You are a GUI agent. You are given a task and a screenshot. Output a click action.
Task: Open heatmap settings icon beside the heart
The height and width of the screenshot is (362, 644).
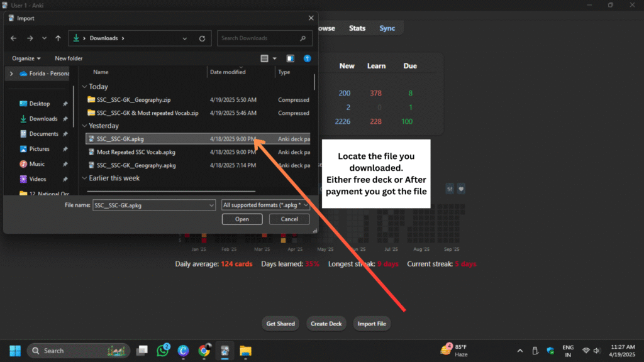coord(450,189)
